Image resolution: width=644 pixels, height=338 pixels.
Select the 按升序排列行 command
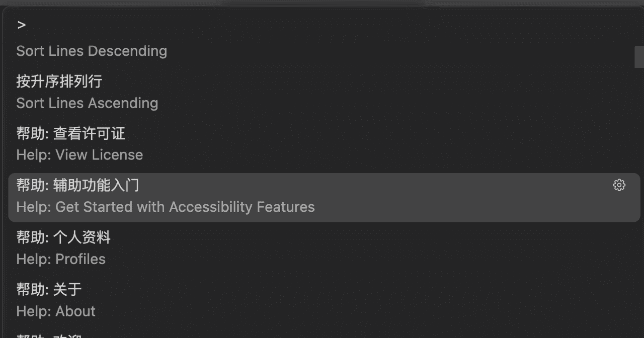59,81
